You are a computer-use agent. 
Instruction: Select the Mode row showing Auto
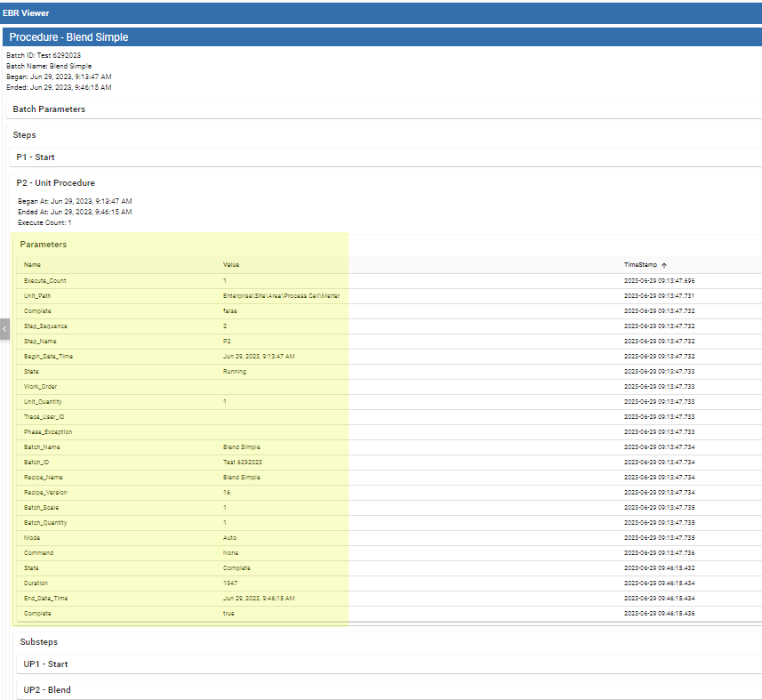pyautogui.click(x=32, y=538)
